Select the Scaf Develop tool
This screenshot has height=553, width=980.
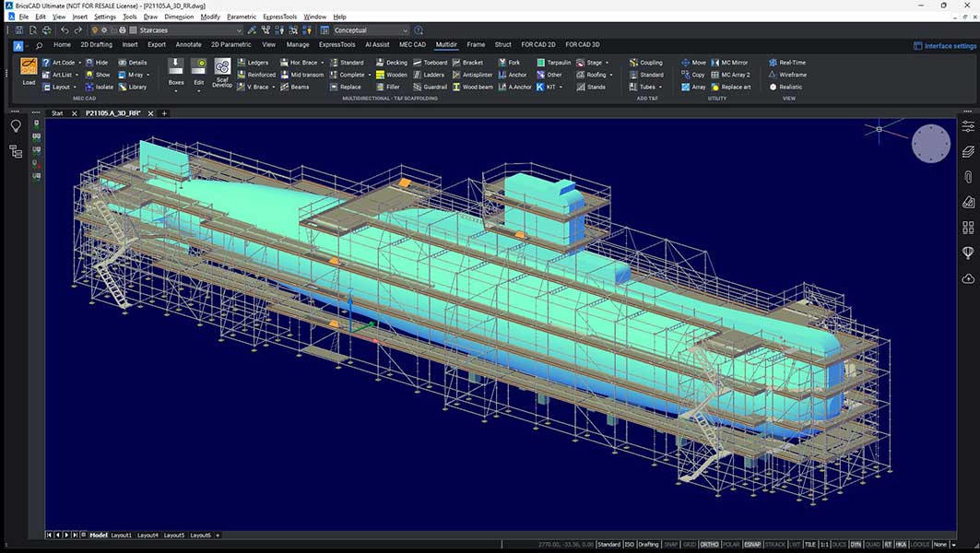[x=222, y=72]
